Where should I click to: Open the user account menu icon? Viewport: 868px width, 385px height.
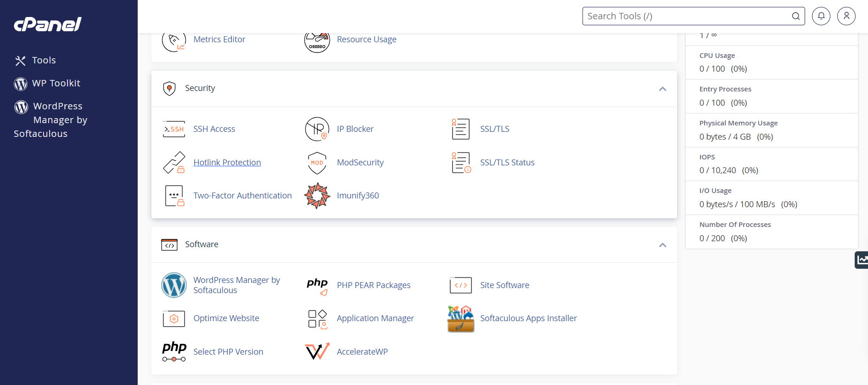coord(846,16)
